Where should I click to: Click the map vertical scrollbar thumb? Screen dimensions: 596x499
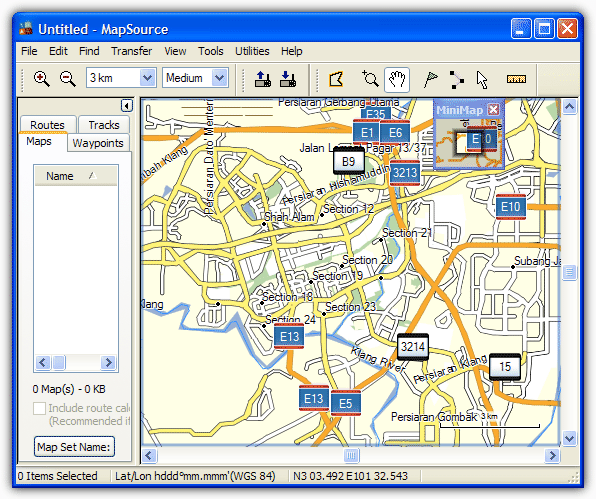coord(569,272)
